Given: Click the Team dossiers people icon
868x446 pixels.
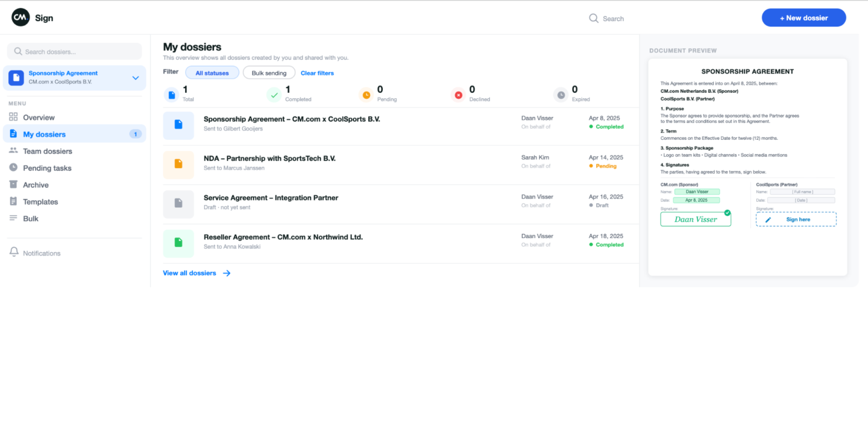Looking at the screenshot, I should click(13, 151).
